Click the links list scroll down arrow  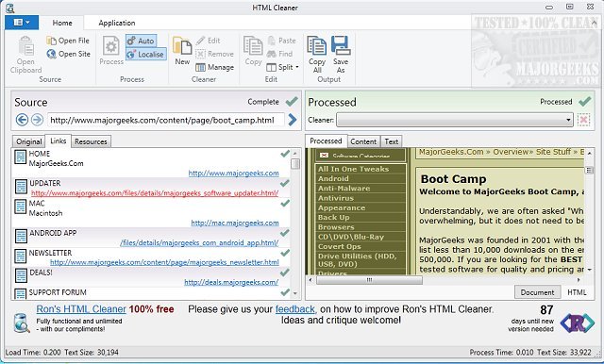[295, 293]
